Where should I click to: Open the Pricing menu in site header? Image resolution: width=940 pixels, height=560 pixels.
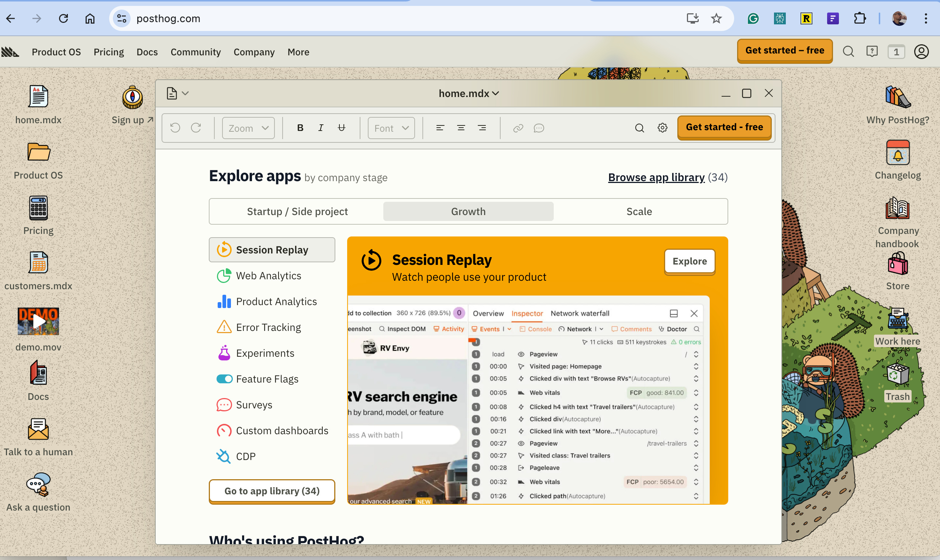click(109, 52)
